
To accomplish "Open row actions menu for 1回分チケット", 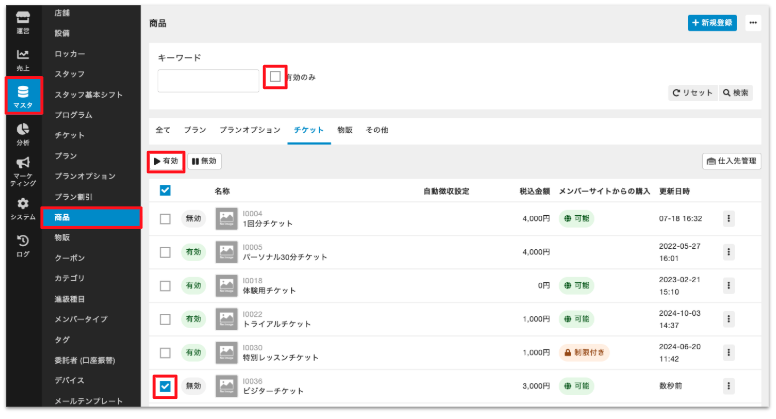I will pos(728,219).
